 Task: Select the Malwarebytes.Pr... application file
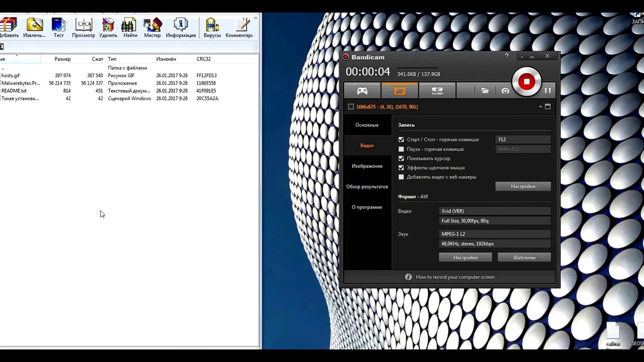tap(20, 83)
